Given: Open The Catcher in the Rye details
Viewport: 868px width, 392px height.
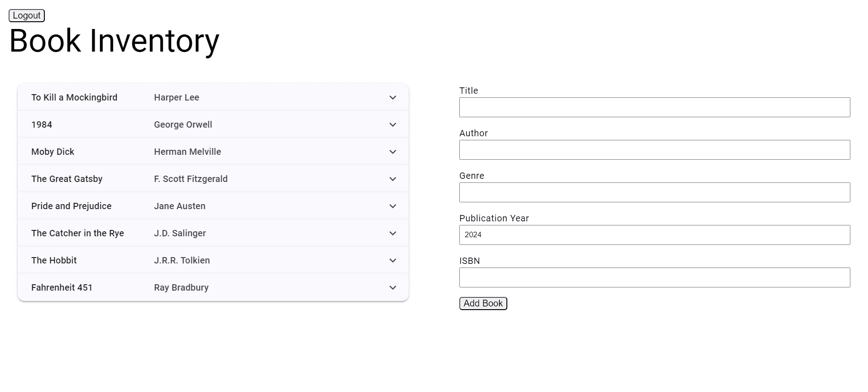Looking at the screenshot, I should pyautogui.click(x=393, y=233).
